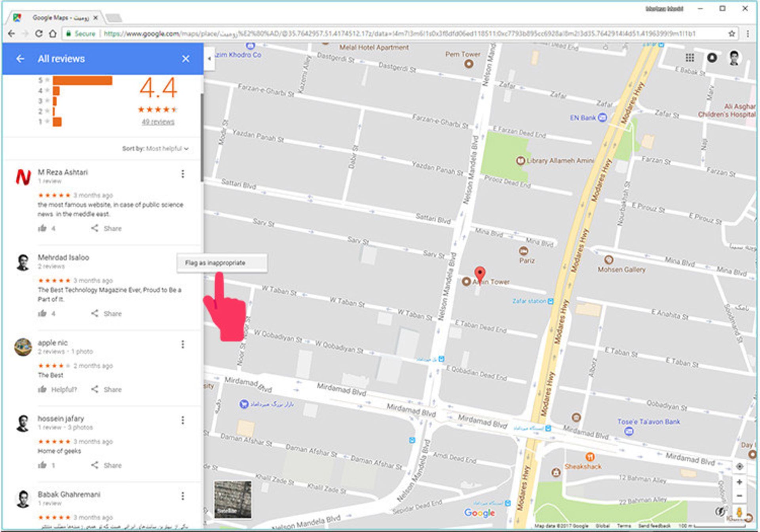
Task: Open Mehrdad Isaloo's profile name
Action: [63, 258]
